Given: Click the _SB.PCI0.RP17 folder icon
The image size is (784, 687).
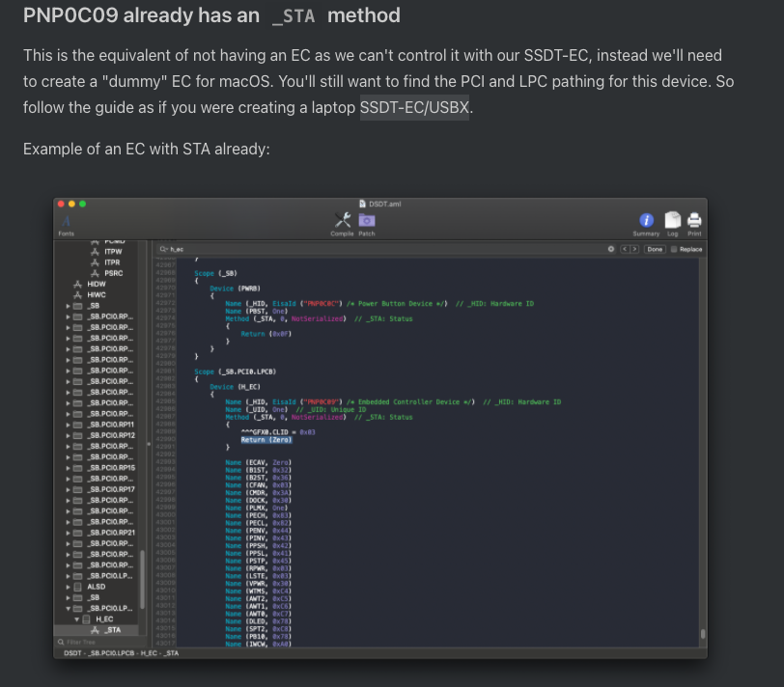Looking at the screenshot, I should [77, 489].
